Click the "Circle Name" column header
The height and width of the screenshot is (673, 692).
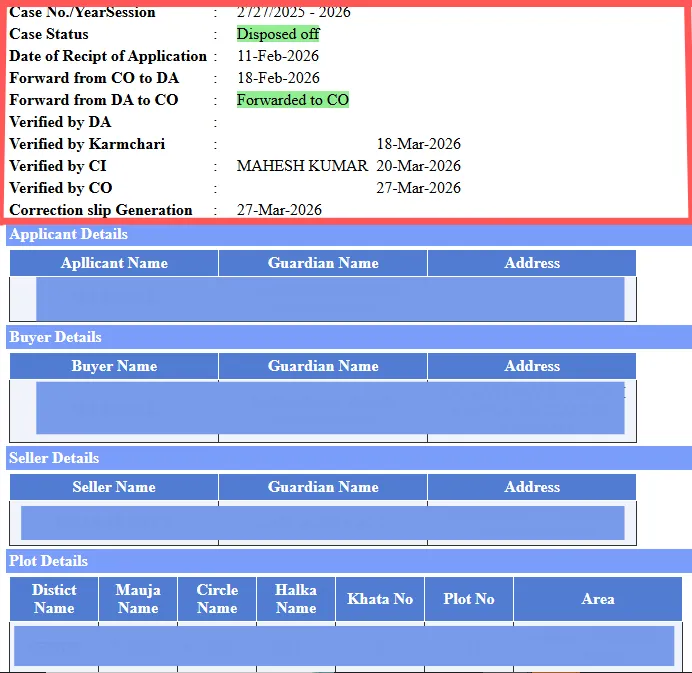[217, 599]
